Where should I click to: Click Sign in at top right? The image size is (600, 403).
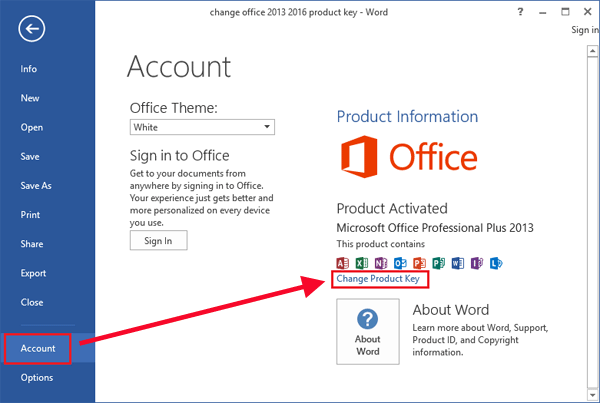pyautogui.click(x=584, y=30)
